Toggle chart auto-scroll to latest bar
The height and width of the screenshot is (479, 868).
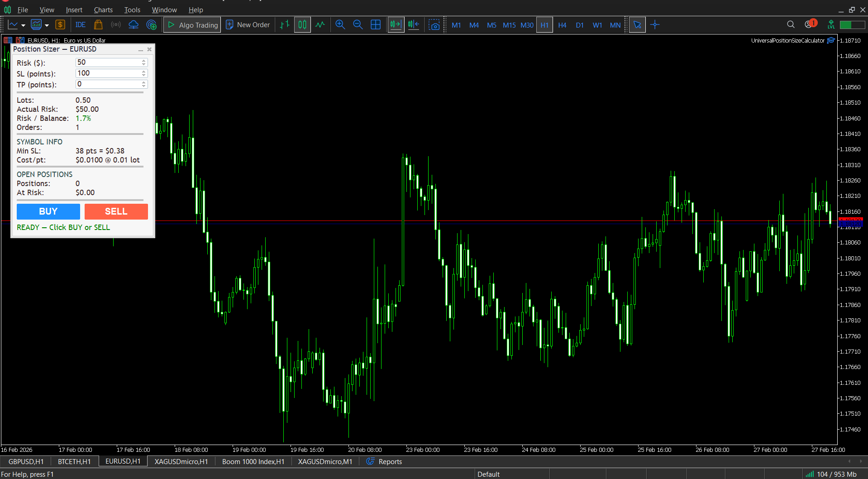(396, 25)
